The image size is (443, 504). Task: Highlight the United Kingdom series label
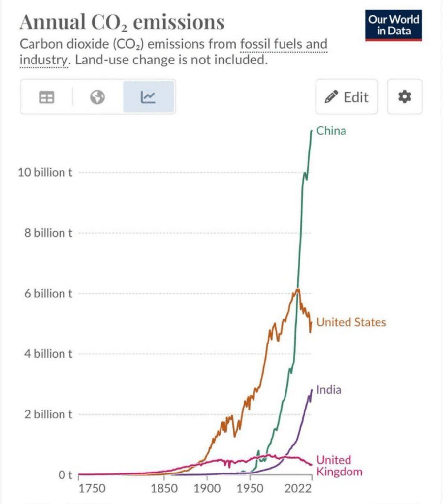tap(339, 466)
